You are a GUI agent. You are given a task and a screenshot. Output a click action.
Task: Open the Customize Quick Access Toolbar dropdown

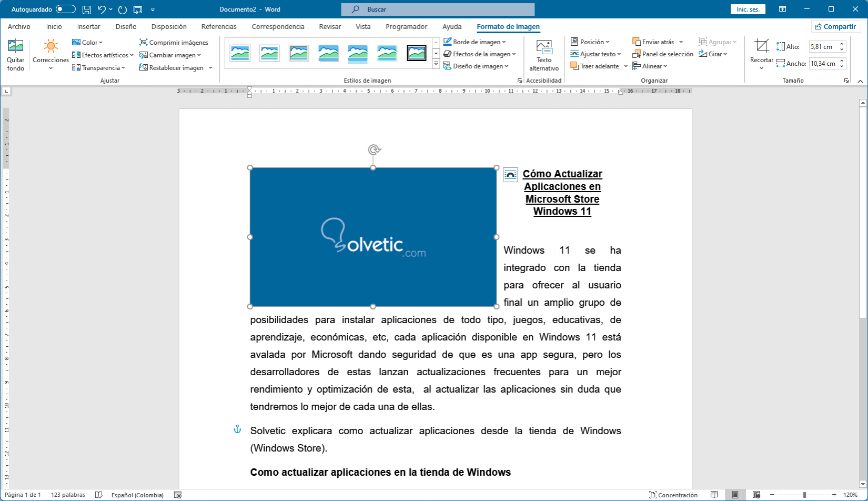click(x=153, y=9)
